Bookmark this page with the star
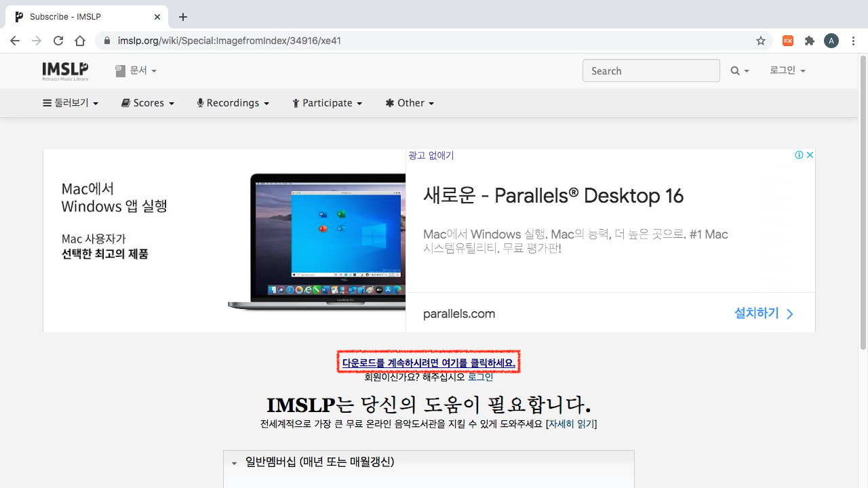 tap(761, 41)
